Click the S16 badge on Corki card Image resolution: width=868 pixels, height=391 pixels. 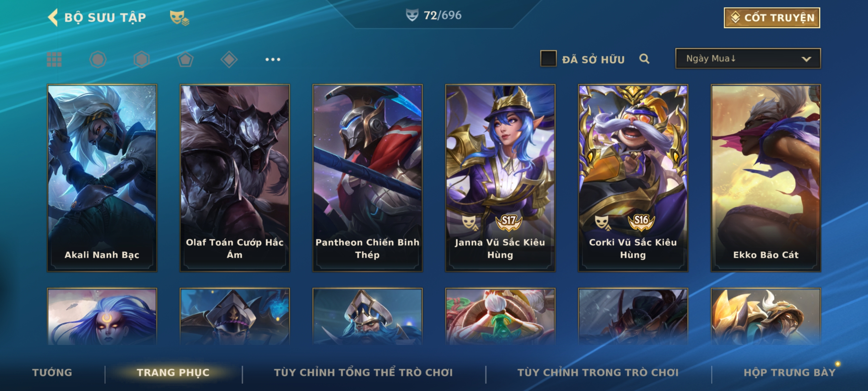pyautogui.click(x=641, y=222)
